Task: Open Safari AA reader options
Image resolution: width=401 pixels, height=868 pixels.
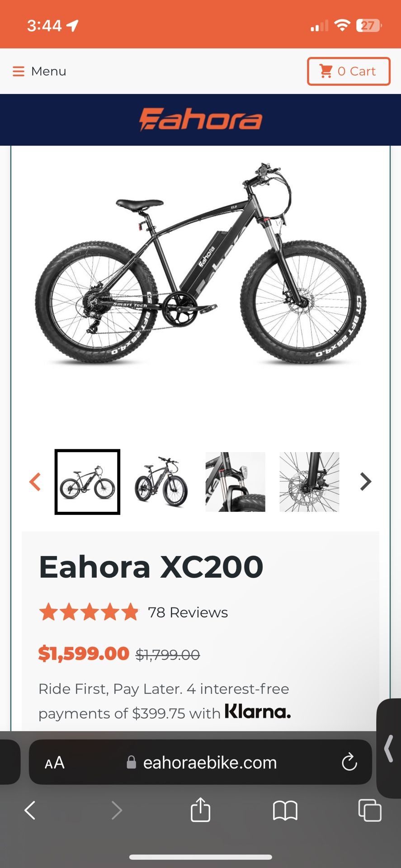Action: tap(55, 763)
